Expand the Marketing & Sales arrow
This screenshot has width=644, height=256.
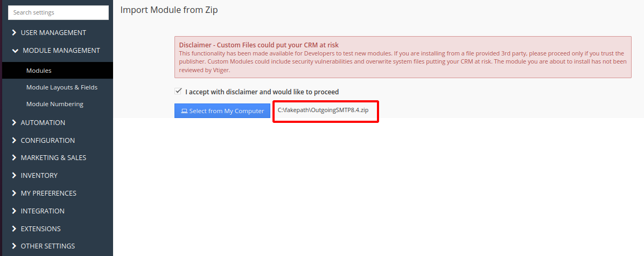[x=15, y=158]
